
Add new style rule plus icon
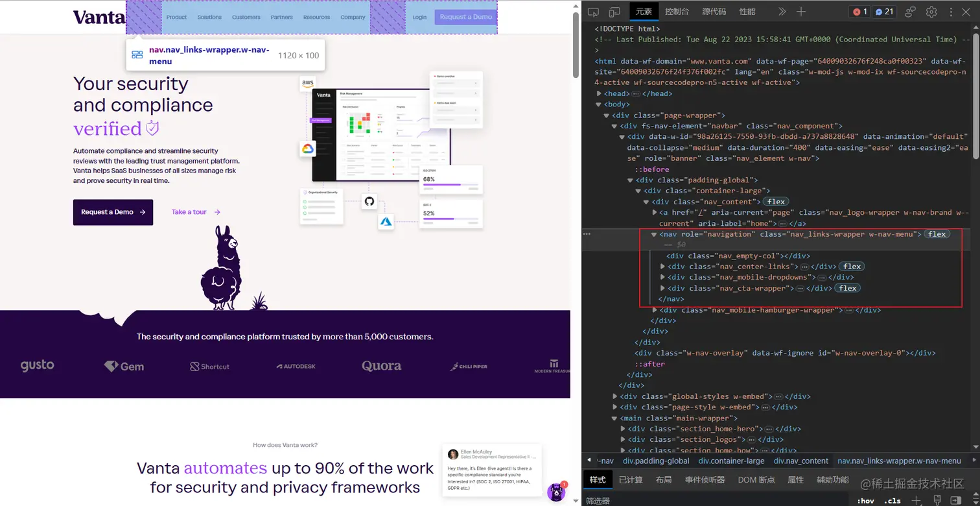coord(916,500)
